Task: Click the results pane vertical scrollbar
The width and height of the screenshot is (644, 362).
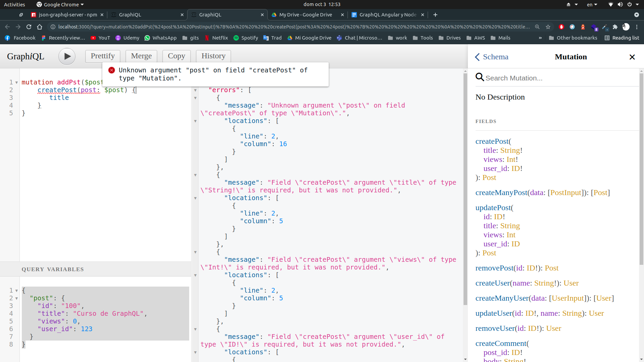Action: (x=465, y=189)
